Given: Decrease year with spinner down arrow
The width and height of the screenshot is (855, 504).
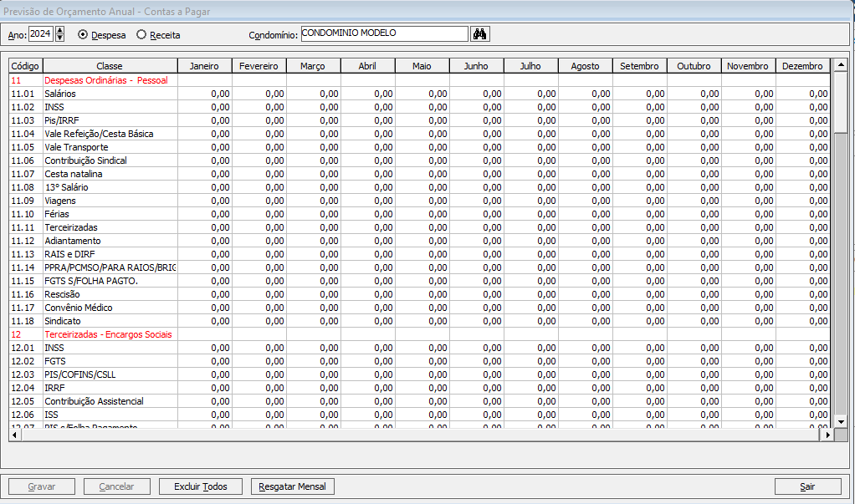Looking at the screenshot, I should (x=59, y=38).
